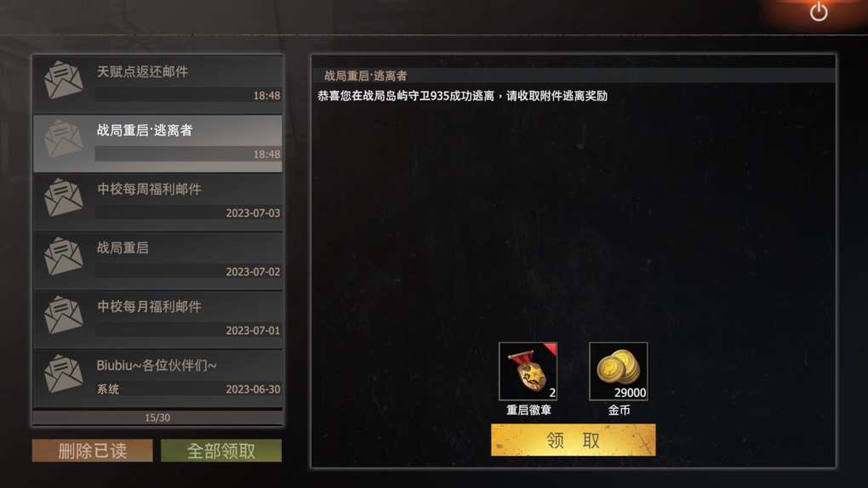Click envelope icon of Biubiu~各位伙伴们~ mail
Screen dimensions: 868x488
click(x=64, y=374)
